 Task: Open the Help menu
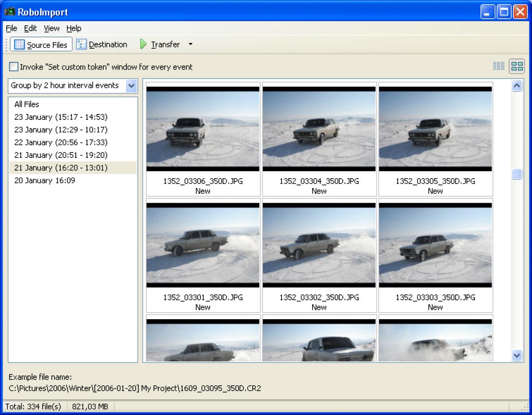pos(74,28)
